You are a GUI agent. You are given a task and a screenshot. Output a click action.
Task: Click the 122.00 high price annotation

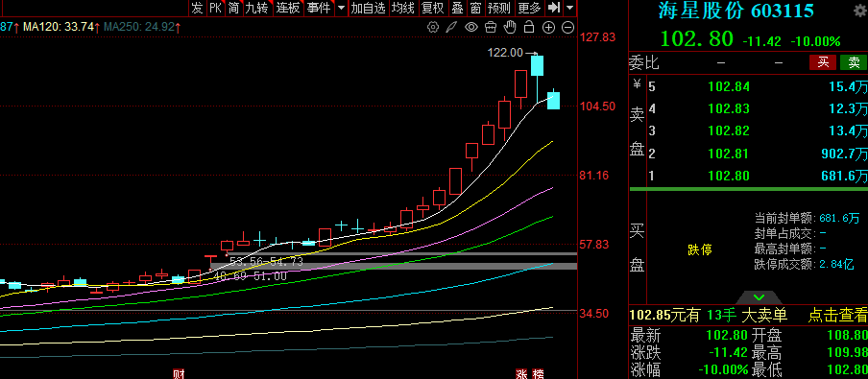point(505,53)
